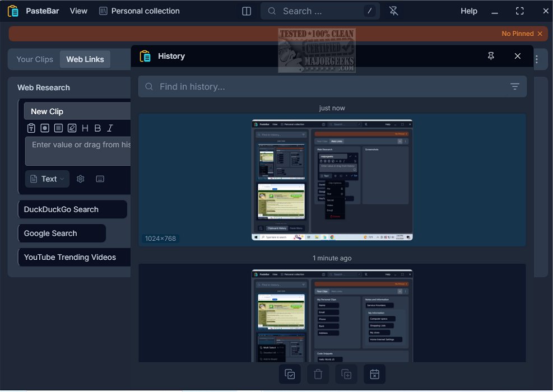The height and width of the screenshot is (392, 553).
Task: Open the View menu
Action: (x=78, y=11)
